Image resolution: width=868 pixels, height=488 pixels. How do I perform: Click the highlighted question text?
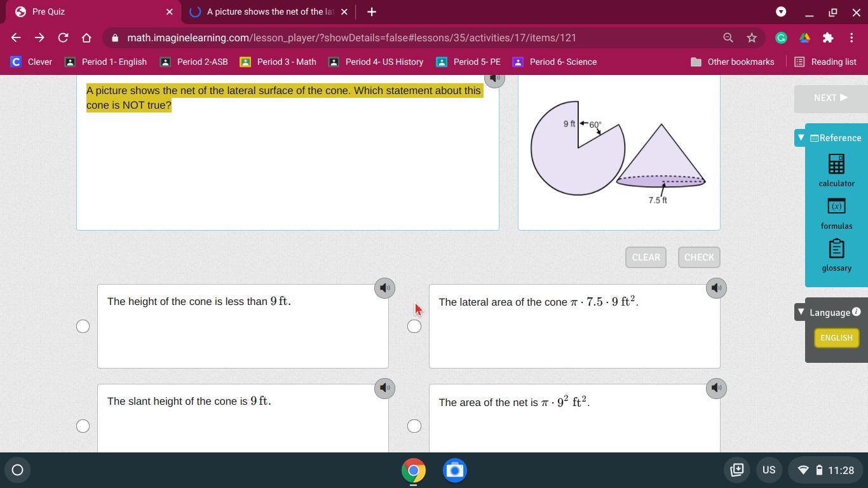(283, 98)
